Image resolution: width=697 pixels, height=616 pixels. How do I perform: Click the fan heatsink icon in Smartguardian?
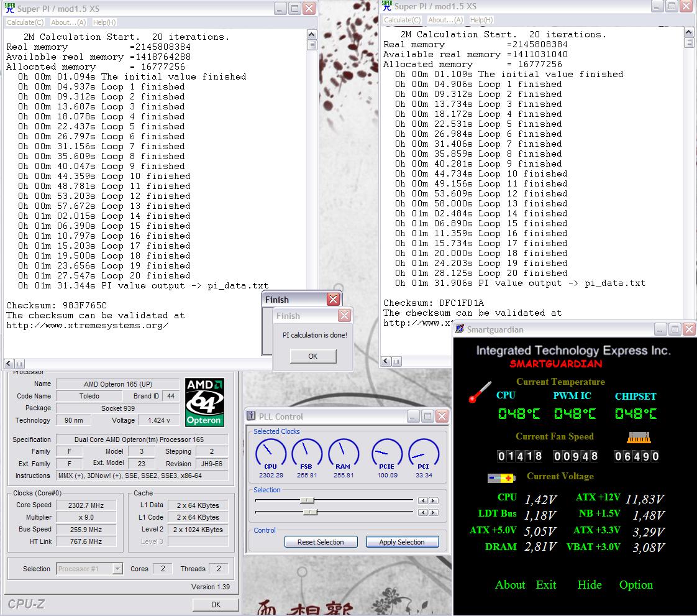[639, 438]
